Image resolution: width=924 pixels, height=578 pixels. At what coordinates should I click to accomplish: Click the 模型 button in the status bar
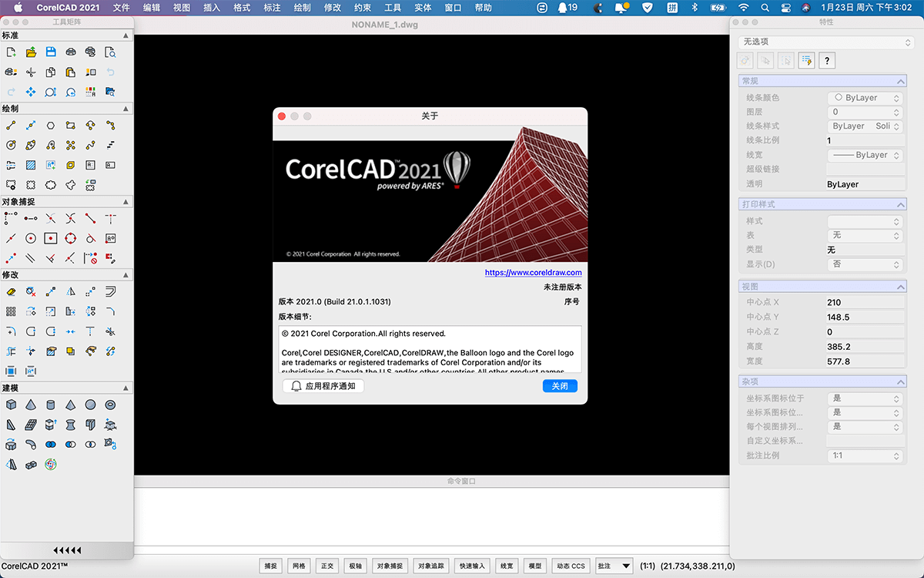[x=534, y=566]
